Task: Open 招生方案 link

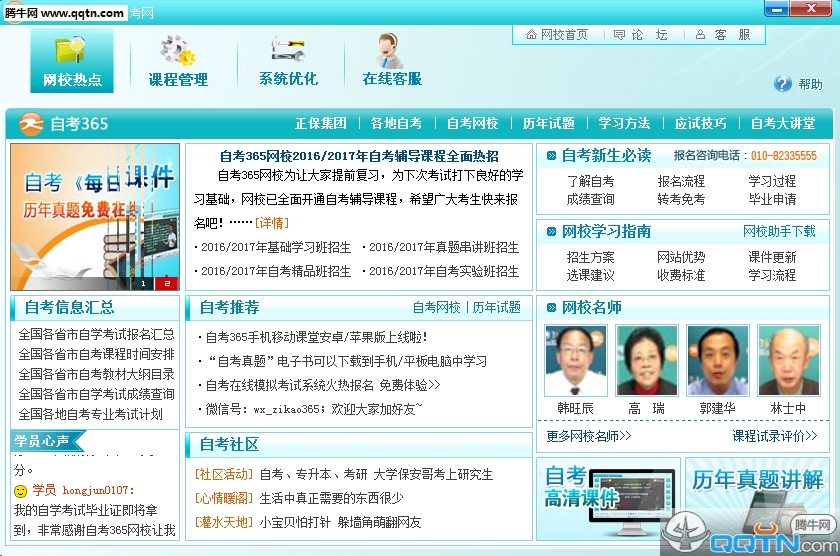Action: coord(590,257)
